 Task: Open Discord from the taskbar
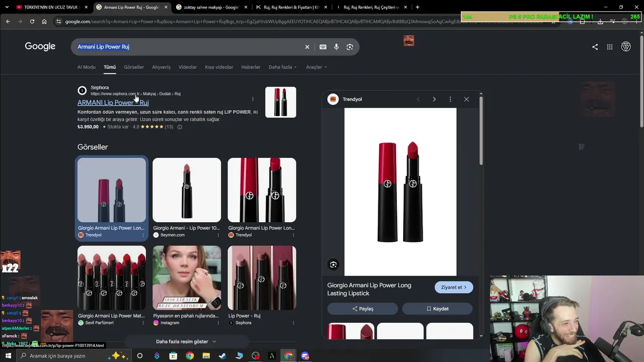tap(305, 356)
